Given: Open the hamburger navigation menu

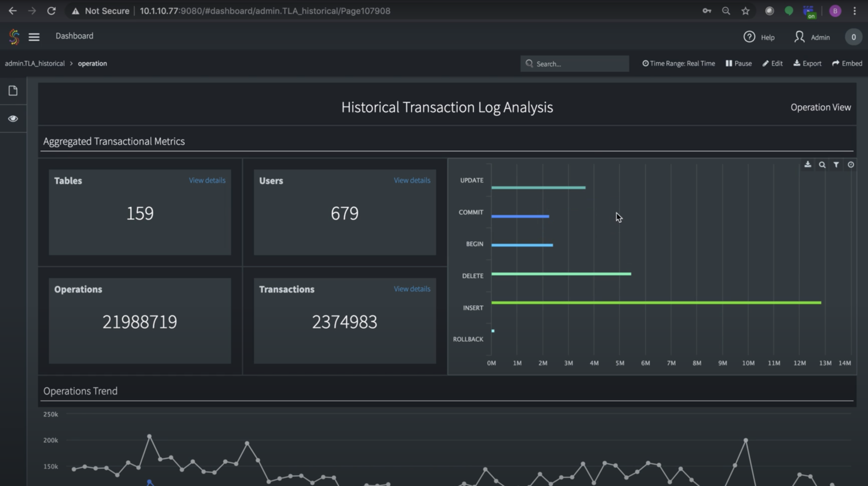Looking at the screenshot, I should click(x=34, y=37).
